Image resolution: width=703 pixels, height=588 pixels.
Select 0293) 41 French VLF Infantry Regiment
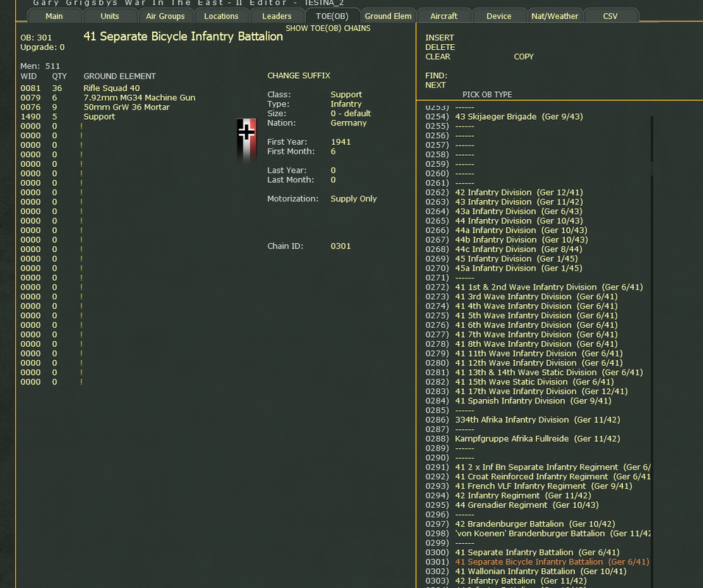529,485
